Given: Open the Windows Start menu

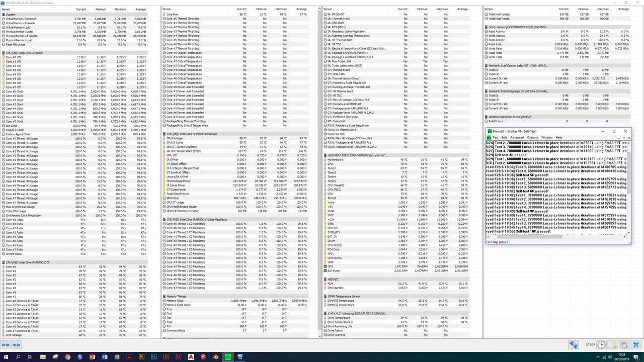Looking at the screenshot, I should point(6,357).
